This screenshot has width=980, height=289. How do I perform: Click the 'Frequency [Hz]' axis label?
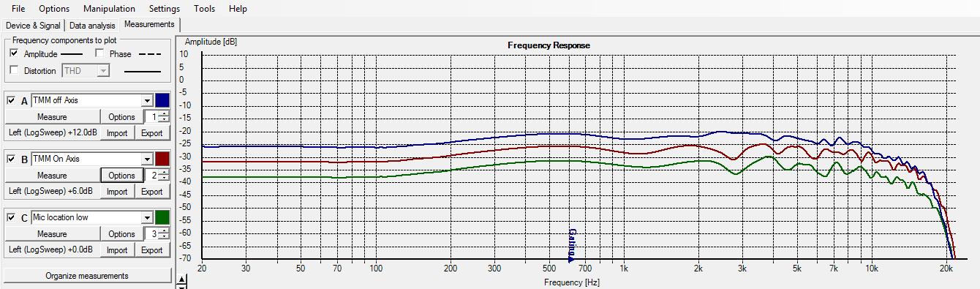pos(571,282)
